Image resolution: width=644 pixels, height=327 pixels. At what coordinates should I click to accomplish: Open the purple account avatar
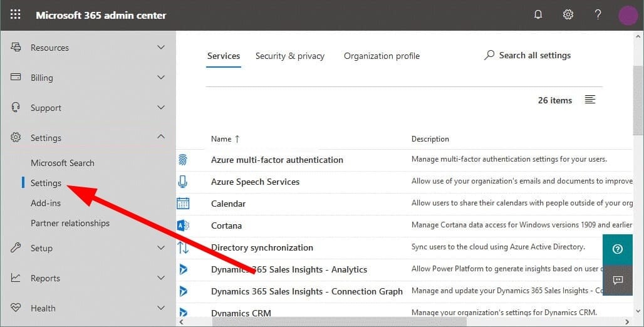(628, 15)
